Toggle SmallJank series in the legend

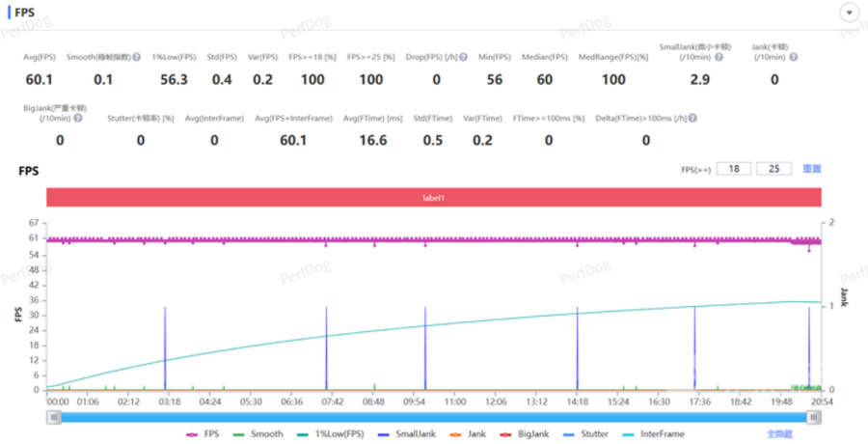403,434
